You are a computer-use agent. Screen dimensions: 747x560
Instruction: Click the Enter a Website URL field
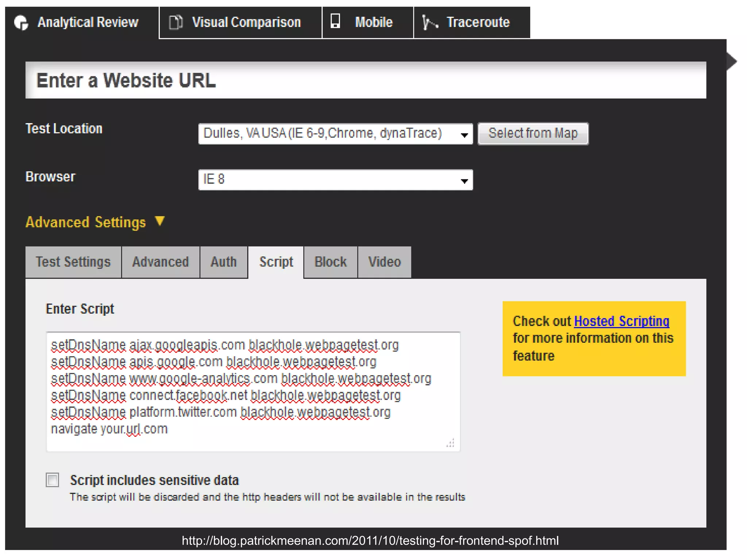(365, 81)
